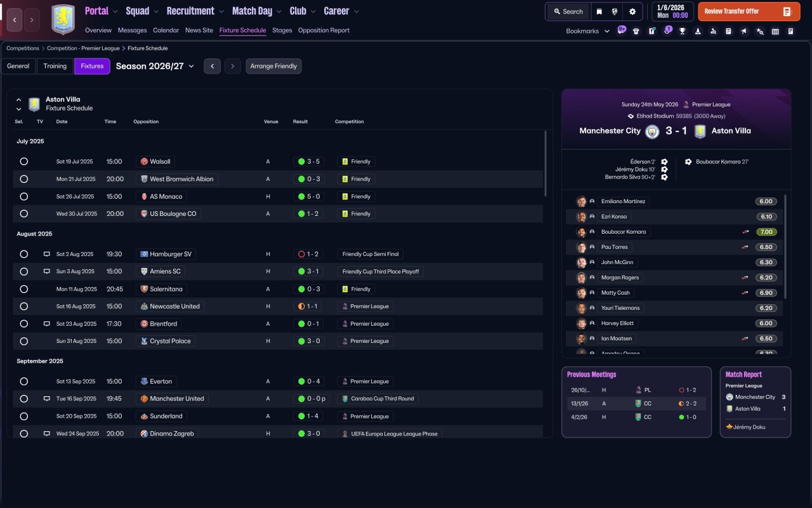812x508 pixels.
Task: Open the Overview submenu item
Action: pos(98,30)
